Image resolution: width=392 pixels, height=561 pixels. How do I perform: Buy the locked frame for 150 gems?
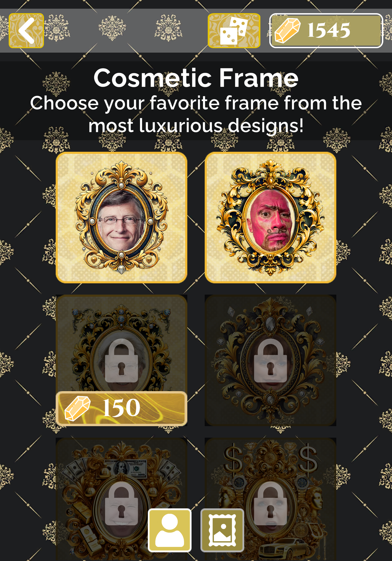(122, 409)
